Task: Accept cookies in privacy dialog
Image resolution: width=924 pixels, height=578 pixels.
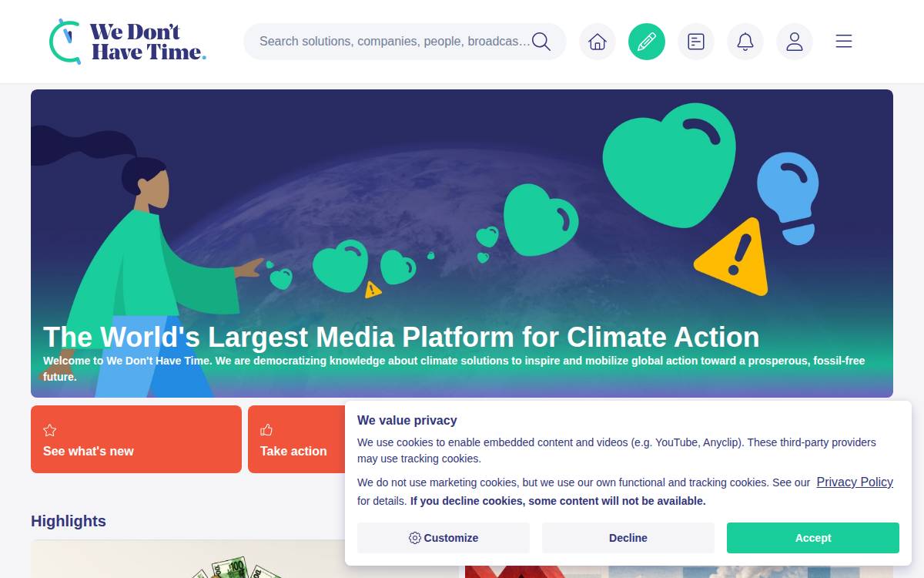Action: coord(813,538)
